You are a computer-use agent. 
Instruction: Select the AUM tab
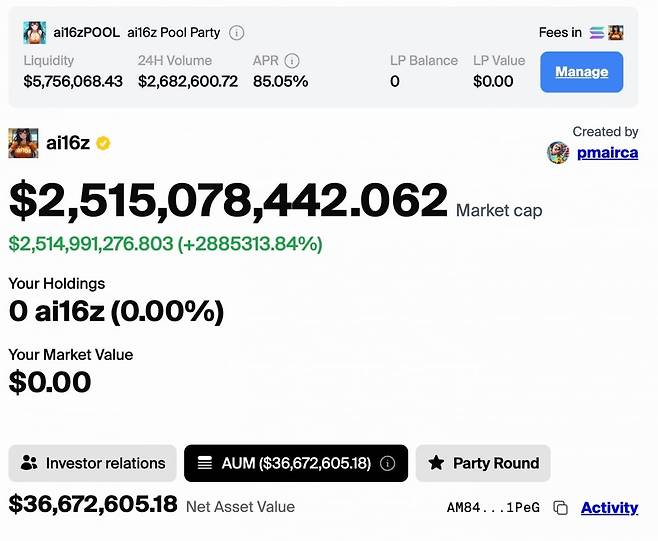(x=285, y=464)
